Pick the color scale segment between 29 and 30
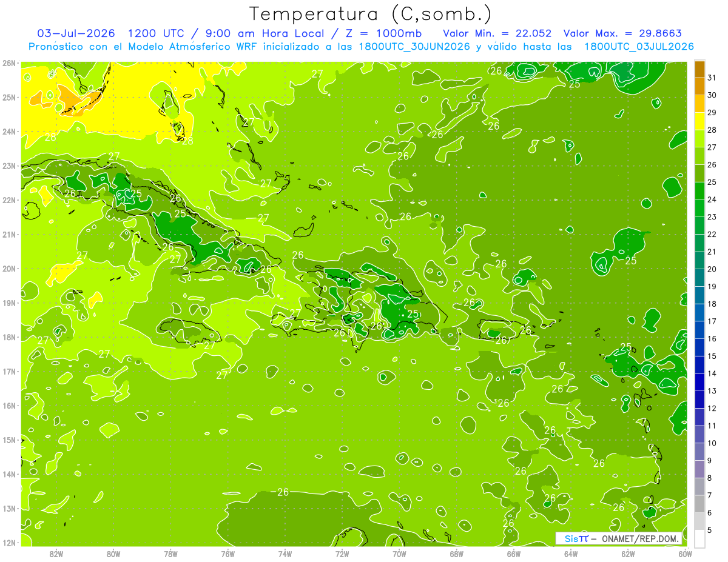 tap(699, 104)
